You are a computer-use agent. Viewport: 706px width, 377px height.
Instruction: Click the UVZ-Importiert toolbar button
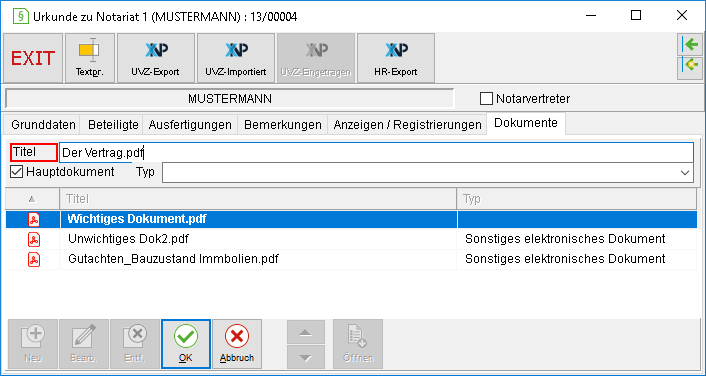[235, 58]
